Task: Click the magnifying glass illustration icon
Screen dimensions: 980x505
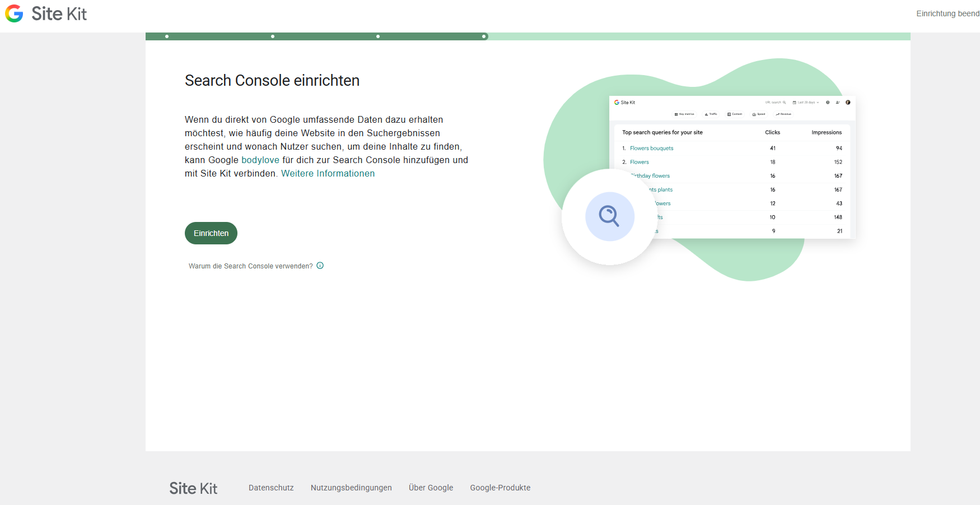Action: coord(609,216)
